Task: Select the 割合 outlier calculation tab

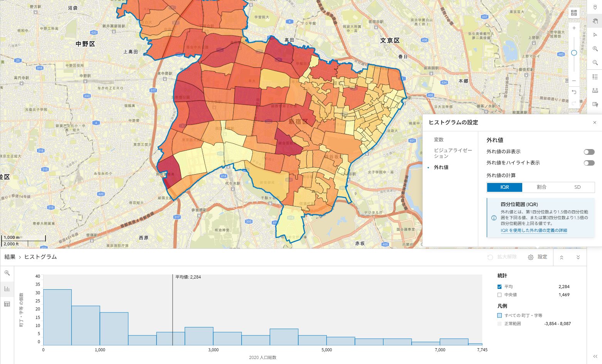Action: (541, 187)
